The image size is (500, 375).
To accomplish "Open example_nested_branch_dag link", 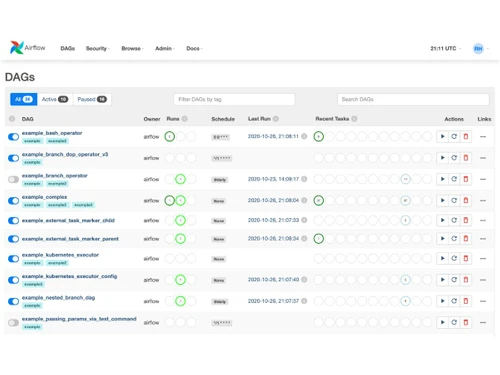I will tap(58, 298).
